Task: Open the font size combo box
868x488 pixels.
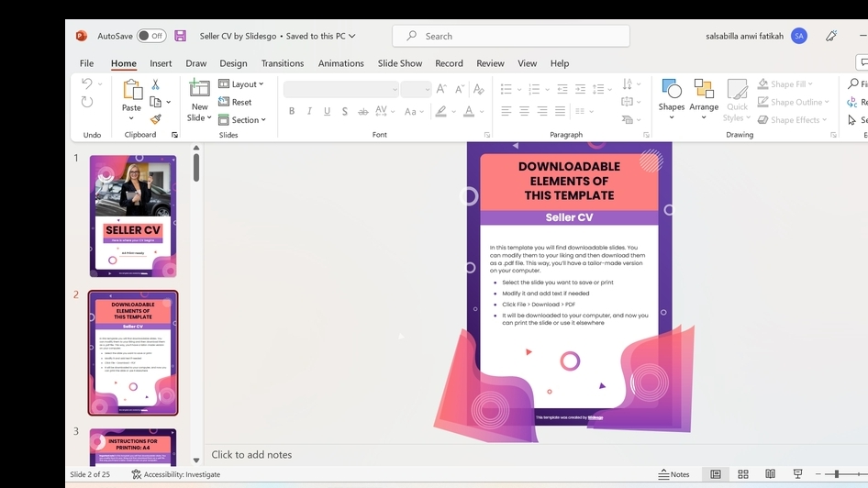Action: pos(416,89)
